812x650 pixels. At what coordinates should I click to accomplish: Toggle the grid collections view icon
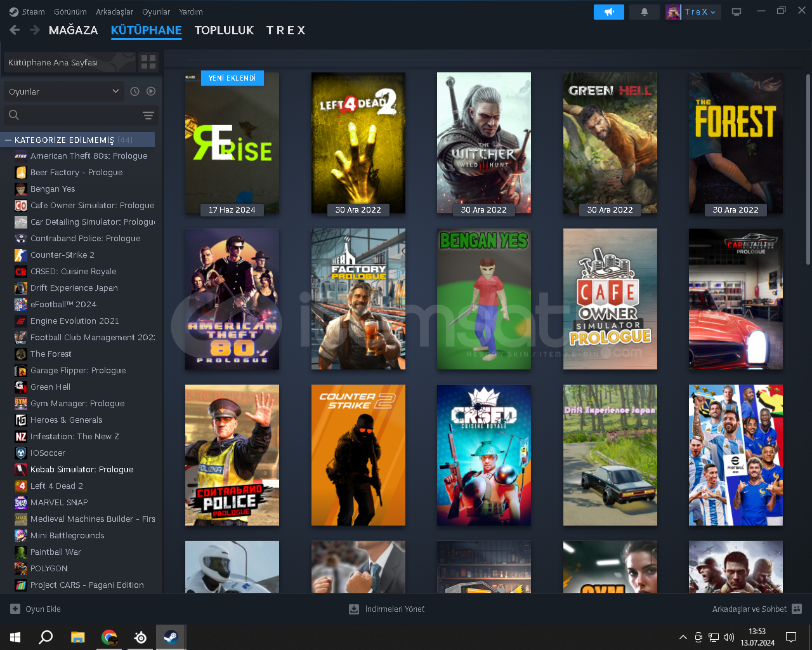pyautogui.click(x=148, y=62)
